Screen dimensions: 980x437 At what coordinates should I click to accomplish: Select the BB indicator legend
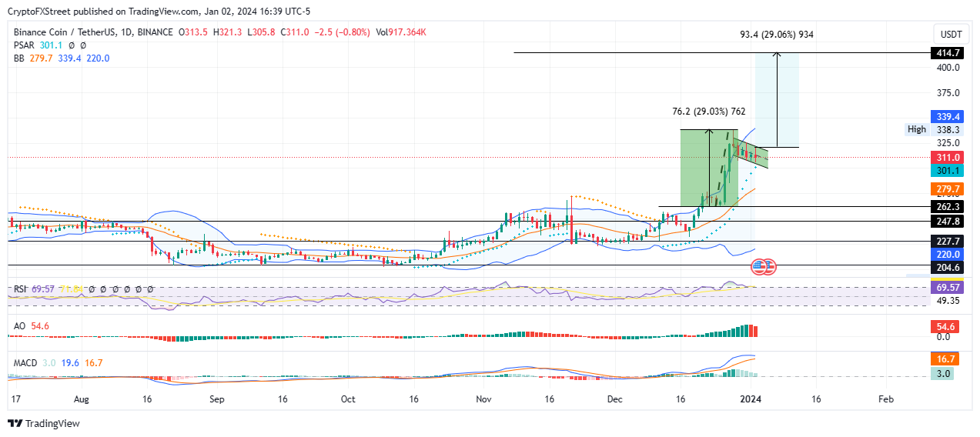tap(62, 58)
